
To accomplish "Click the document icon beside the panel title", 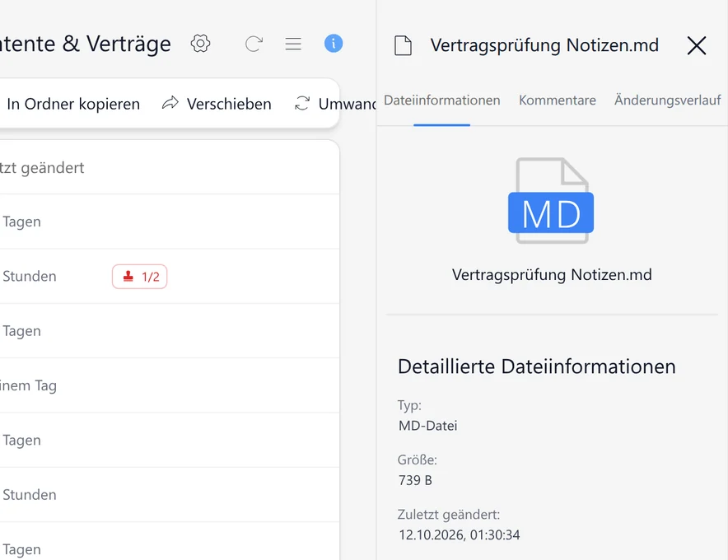I will click(x=403, y=45).
